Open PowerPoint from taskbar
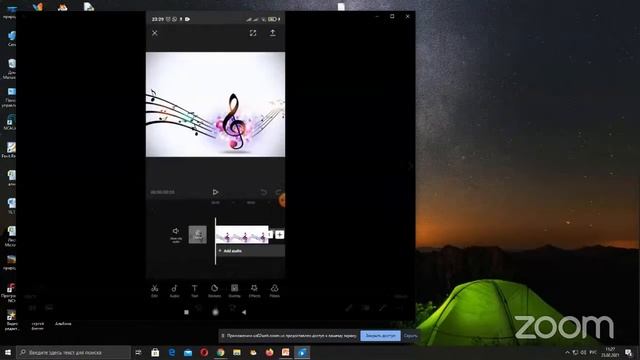 coord(286,352)
